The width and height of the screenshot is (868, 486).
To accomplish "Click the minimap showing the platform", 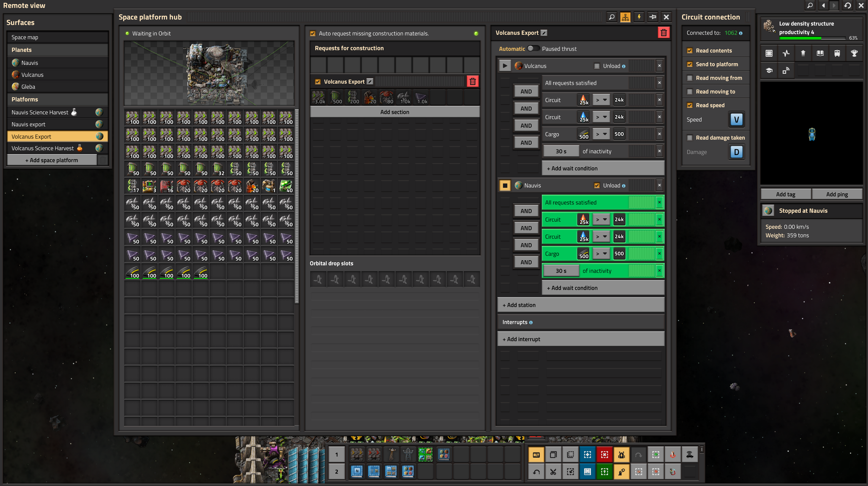I will click(x=812, y=134).
